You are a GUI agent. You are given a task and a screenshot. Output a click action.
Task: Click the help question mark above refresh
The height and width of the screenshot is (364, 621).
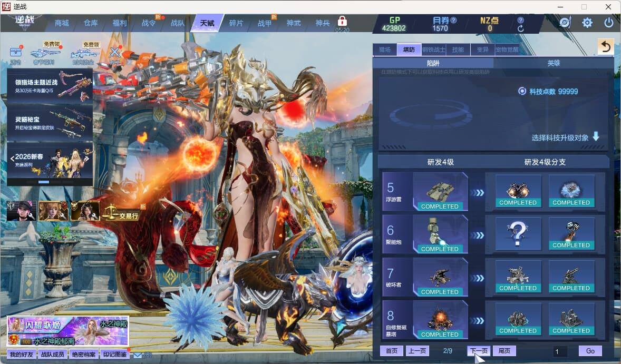point(521,20)
